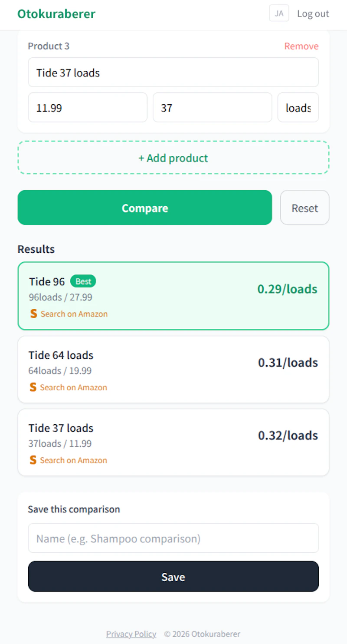
Task: Click Amazon icon under Tide 64 loads
Action: pyautogui.click(x=33, y=387)
